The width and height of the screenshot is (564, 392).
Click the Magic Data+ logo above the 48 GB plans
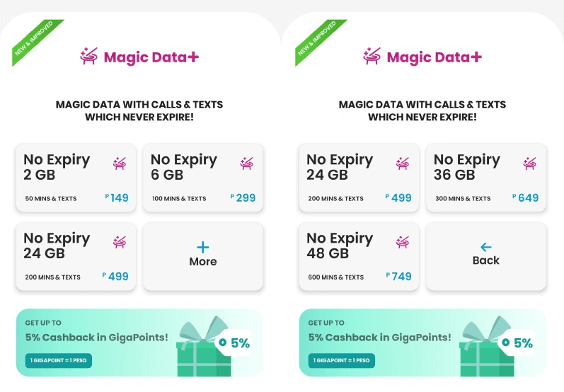[x=422, y=57]
